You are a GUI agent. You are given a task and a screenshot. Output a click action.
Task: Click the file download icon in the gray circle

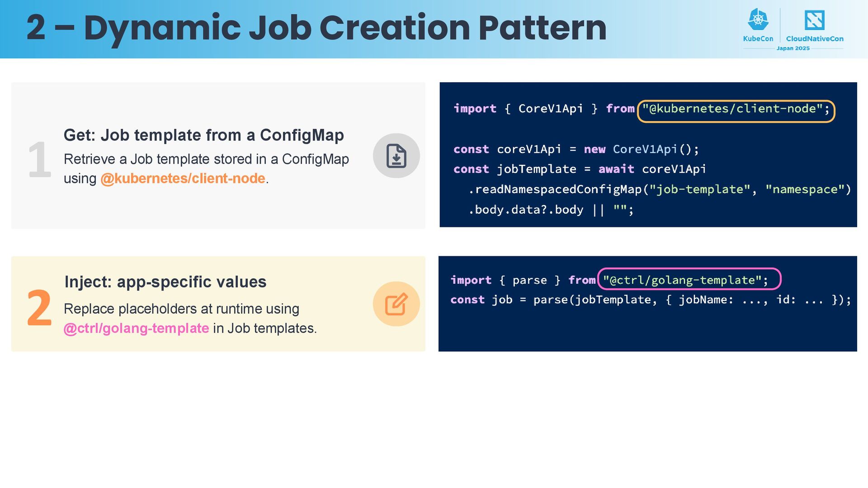click(396, 156)
